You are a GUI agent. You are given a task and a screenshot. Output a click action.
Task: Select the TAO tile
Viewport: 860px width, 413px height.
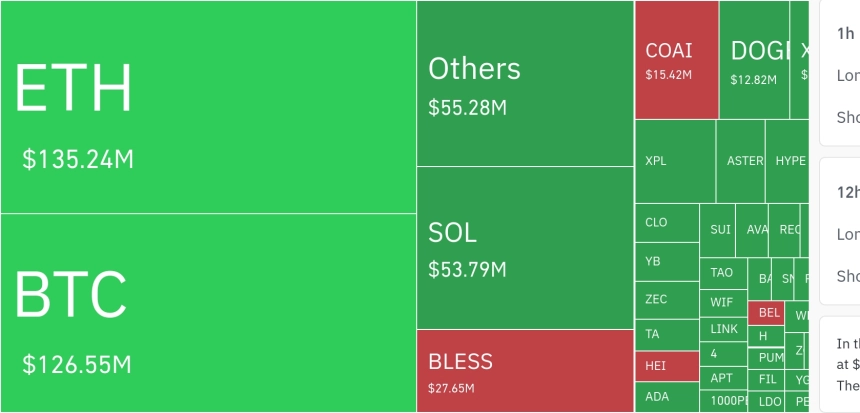point(722,272)
